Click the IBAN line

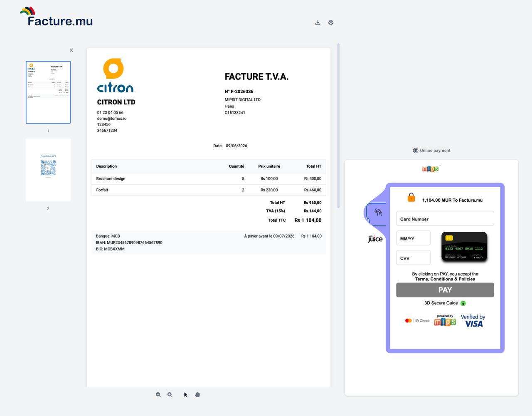click(x=129, y=243)
